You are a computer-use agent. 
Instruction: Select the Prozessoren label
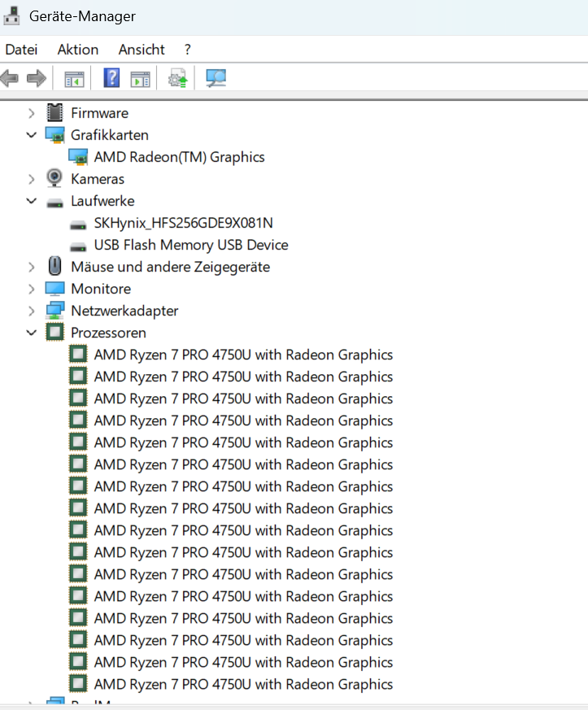[x=108, y=333]
